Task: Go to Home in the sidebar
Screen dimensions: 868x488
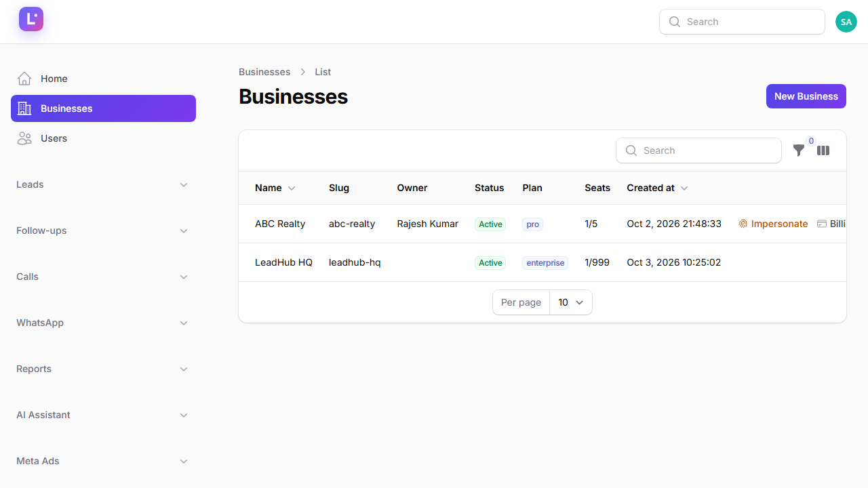Action: click(103, 79)
